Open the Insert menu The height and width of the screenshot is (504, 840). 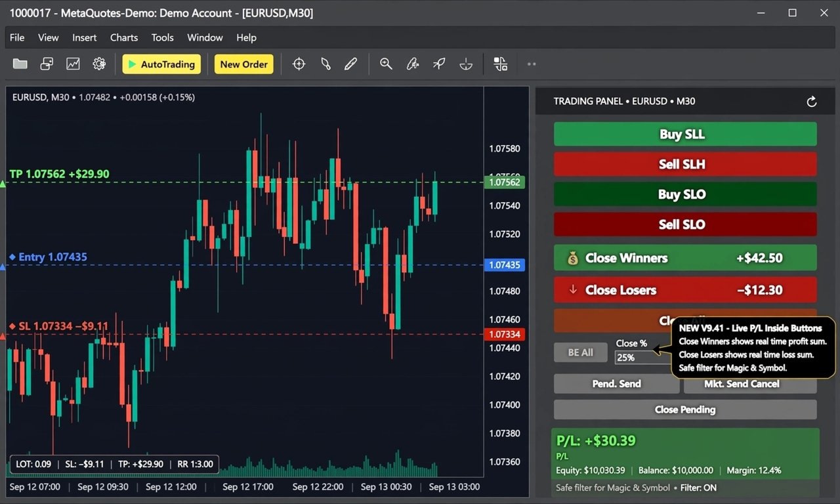click(85, 37)
